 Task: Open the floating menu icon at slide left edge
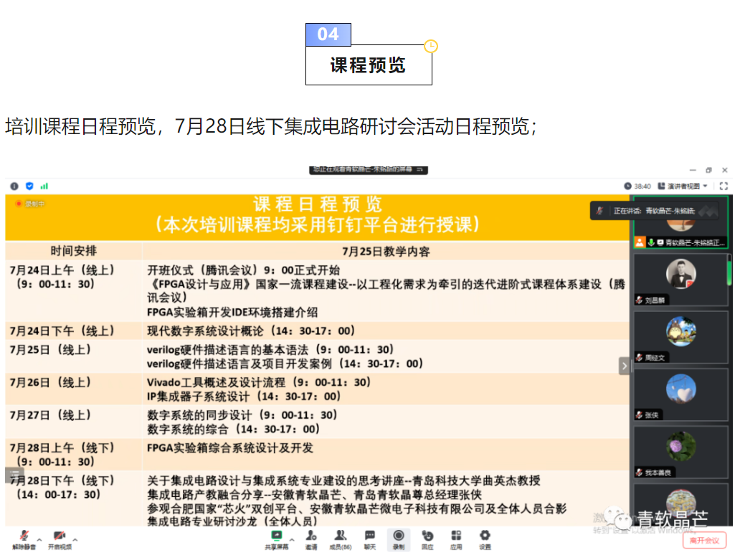[x=14, y=475]
